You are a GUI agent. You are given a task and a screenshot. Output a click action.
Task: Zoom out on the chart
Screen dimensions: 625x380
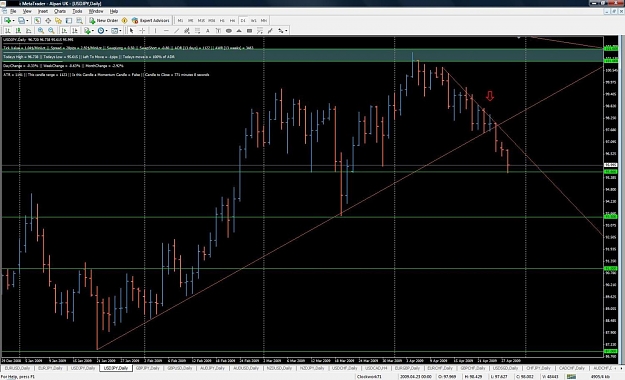pos(51,30)
